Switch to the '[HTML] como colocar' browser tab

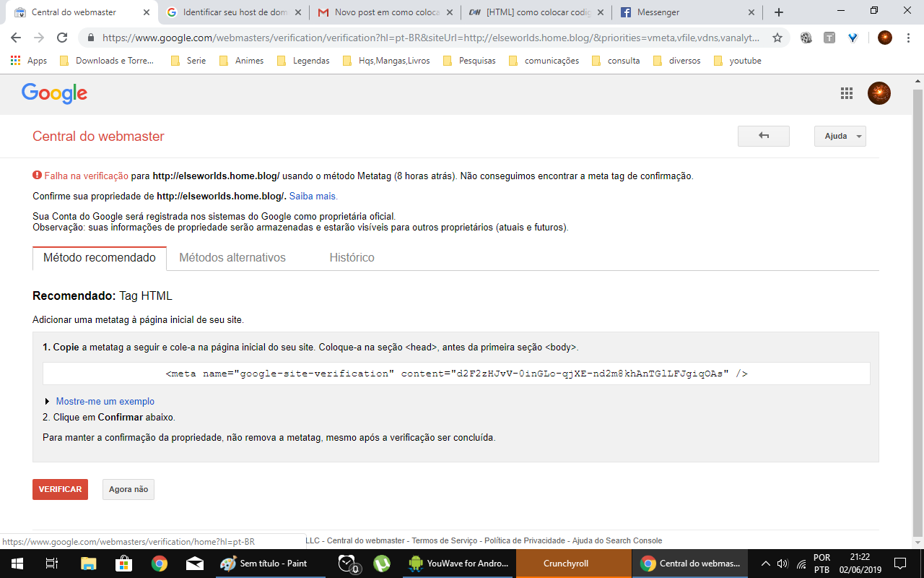click(x=536, y=12)
